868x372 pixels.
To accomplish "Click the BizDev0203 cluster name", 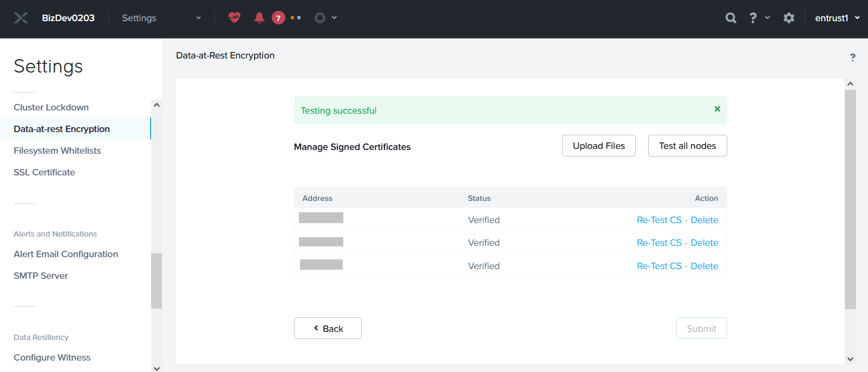I will click(x=68, y=18).
